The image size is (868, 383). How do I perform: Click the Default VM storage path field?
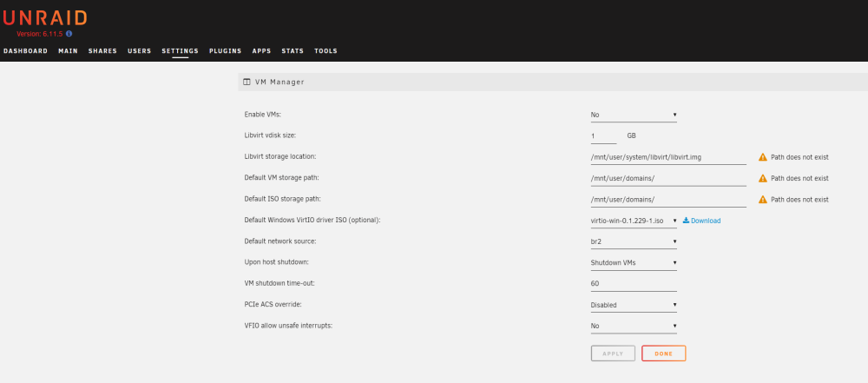pos(668,179)
